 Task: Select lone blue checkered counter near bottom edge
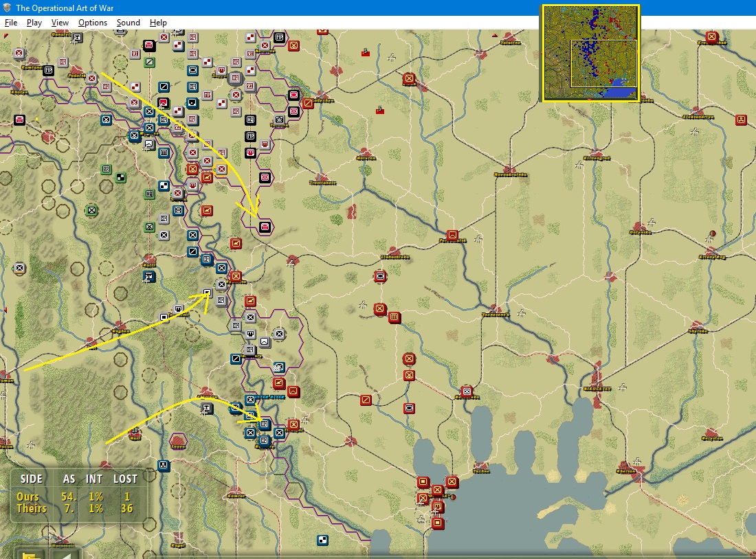322,540
